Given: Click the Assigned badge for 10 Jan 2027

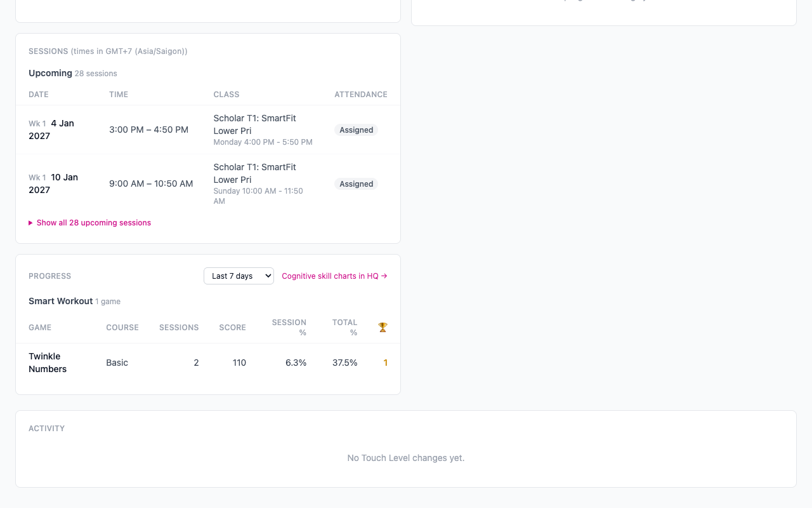Looking at the screenshot, I should pos(356,184).
